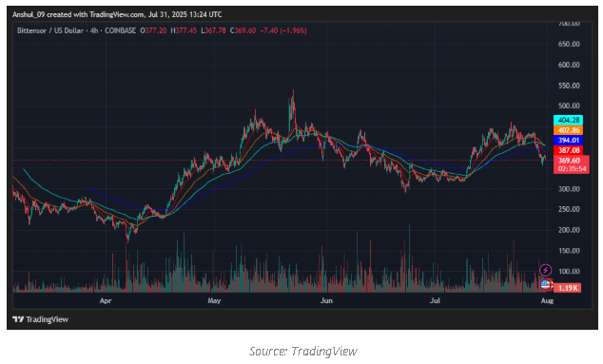
Task: Click the purple lightning bolt icon
Action: pyautogui.click(x=545, y=270)
